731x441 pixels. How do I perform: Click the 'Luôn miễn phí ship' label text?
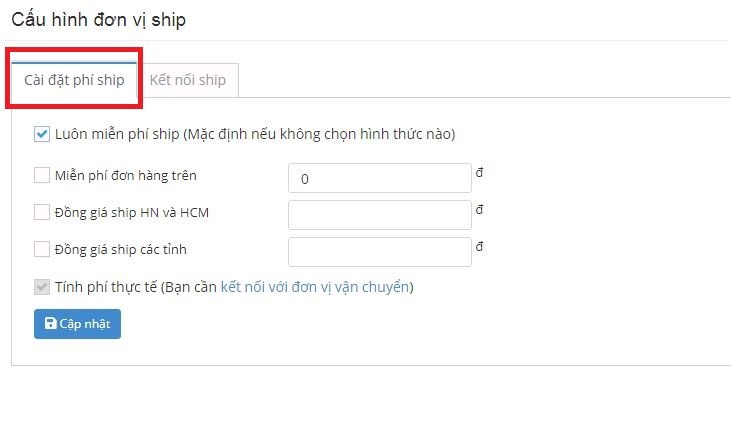117,134
